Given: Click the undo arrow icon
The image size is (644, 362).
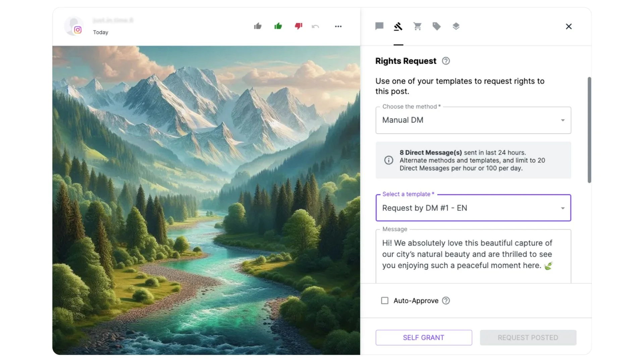Looking at the screenshot, I should click(x=315, y=26).
